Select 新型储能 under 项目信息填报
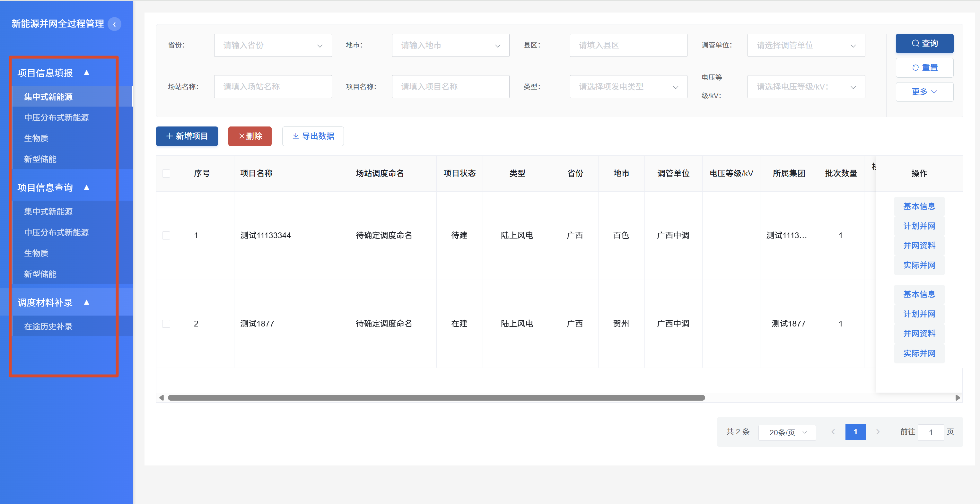 click(x=72, y=159)
